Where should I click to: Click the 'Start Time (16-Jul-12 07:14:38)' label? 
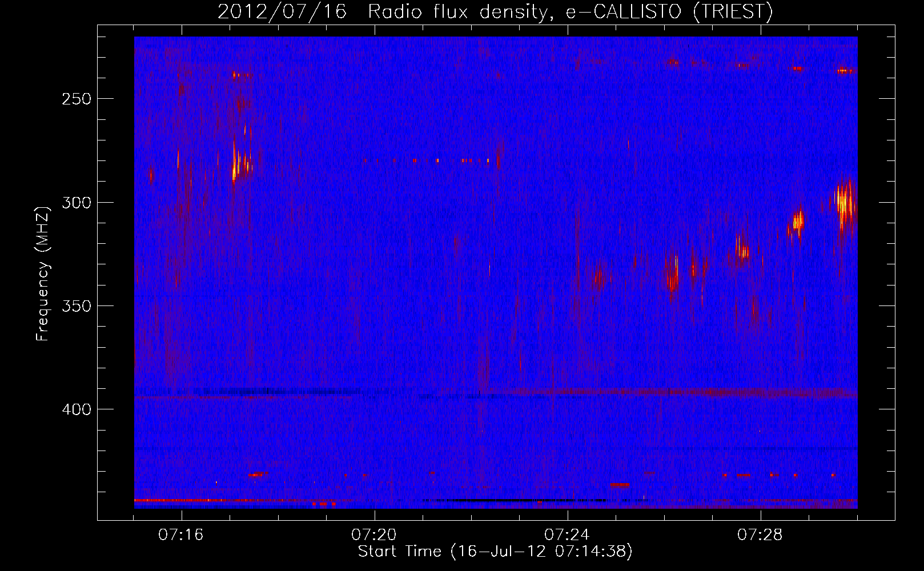(495, 552)
